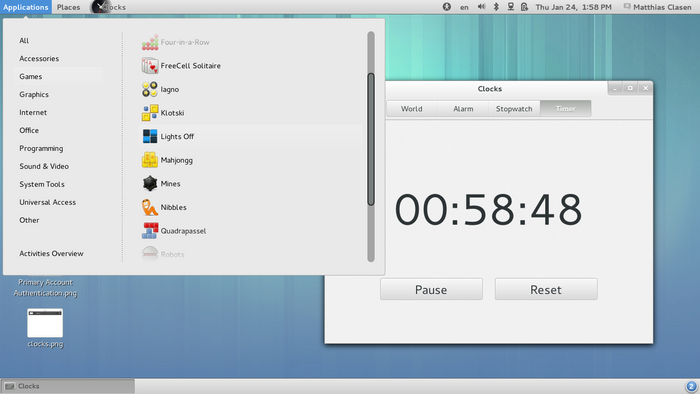Launch Mahjongg
Image resolution: width=700 pixels, height=394 pixels.
167,160
